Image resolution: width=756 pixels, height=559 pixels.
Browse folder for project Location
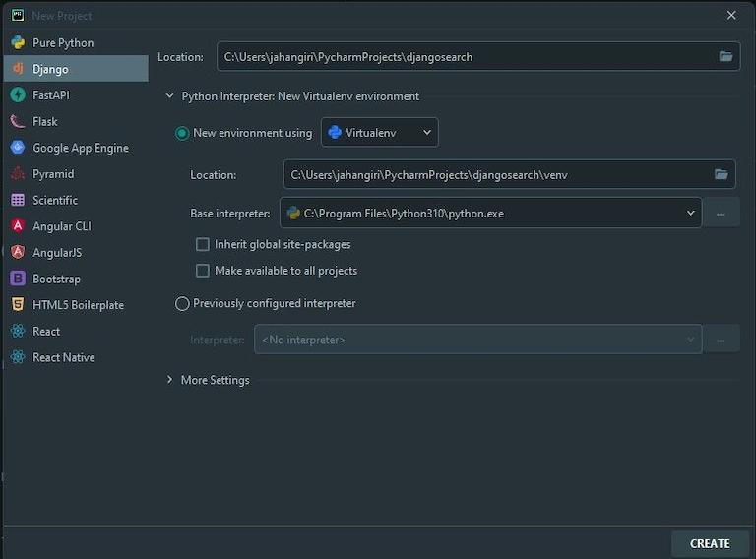(x=725, y=57)
